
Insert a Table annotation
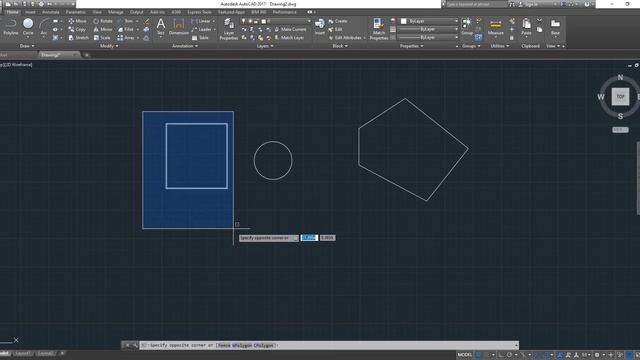coord(200,38)
